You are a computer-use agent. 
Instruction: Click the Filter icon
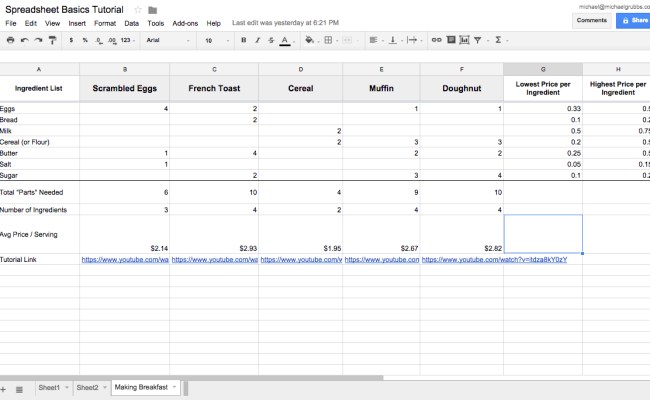(x=478, y=40)
